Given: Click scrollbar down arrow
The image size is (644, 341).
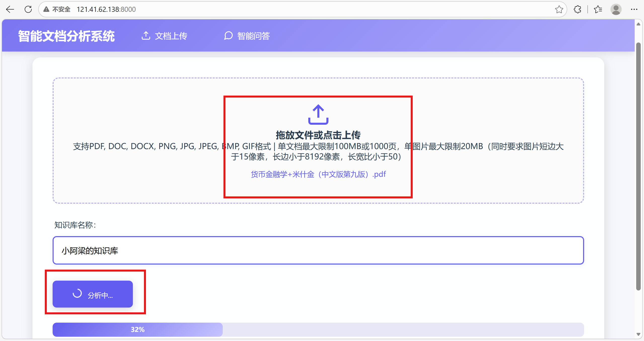Looking at the screenshot, I should tap(638, 334).
